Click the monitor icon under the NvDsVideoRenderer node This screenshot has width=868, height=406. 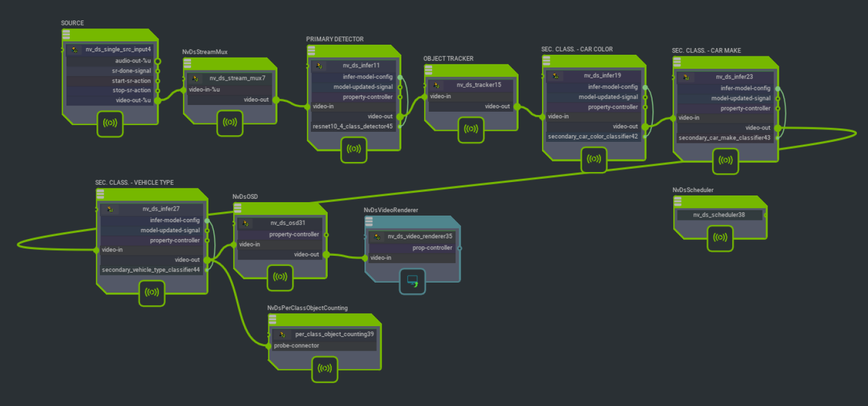point(413,281)
